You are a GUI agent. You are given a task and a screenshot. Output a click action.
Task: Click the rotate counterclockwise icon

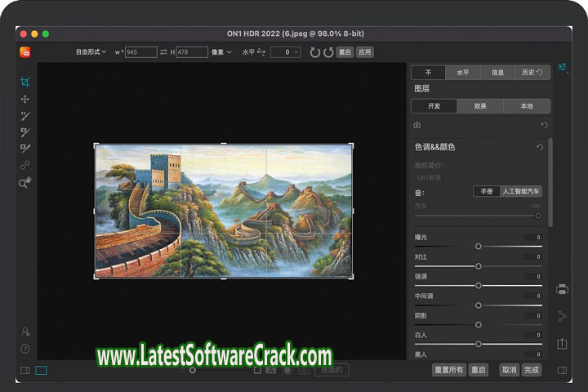[x=327, y=52]
